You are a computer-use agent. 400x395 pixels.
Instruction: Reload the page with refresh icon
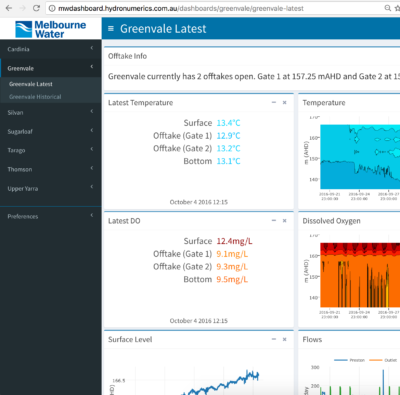(x=36, y=8)
